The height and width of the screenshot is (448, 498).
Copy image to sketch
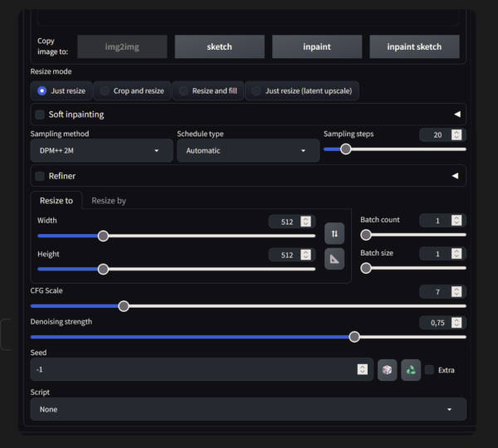(219, 47)
